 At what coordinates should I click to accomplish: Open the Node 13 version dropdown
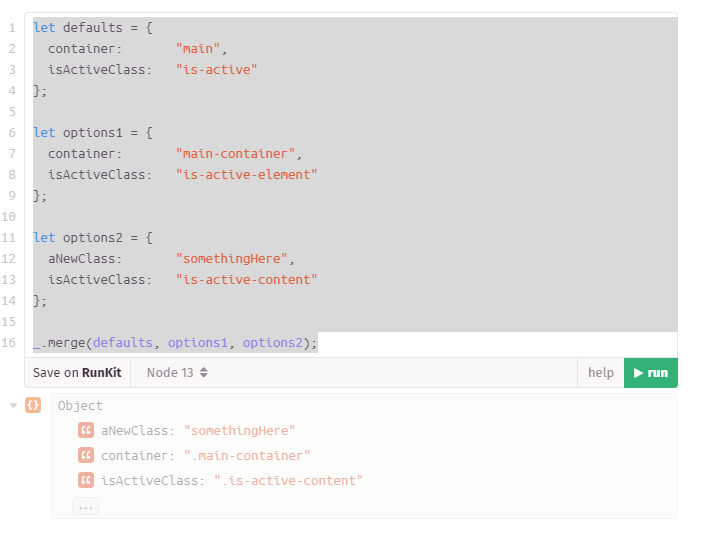pyautogui.click(x=177, y=373)
